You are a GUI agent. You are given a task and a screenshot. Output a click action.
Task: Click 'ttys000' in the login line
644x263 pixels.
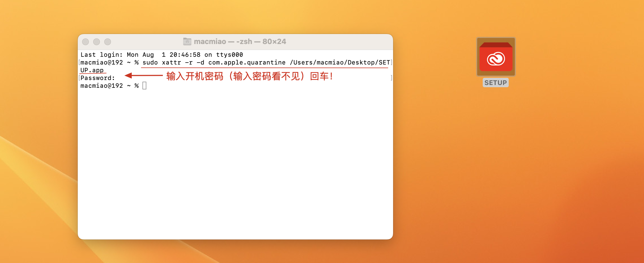pyautogui.click(x=229, y=55)
